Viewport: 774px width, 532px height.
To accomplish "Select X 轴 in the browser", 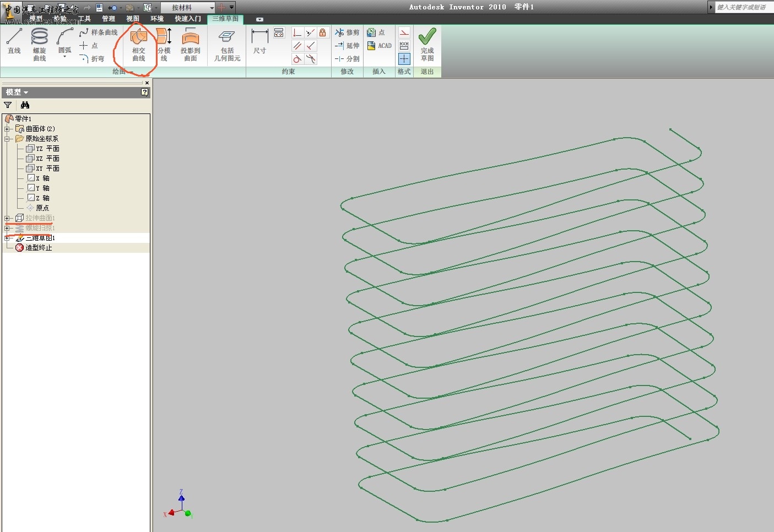I will (x=39, y=178).
